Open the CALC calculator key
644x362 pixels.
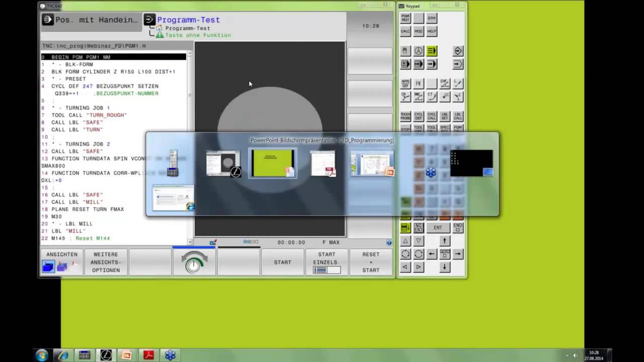tap(405, 31)
